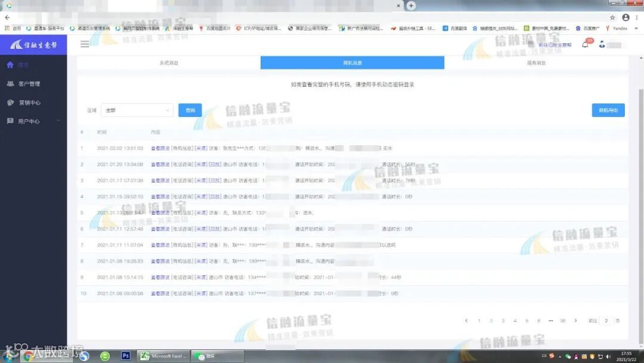644x363 pixels.
Task: Open a new browser tab with plus
Action: click(411, 6)
